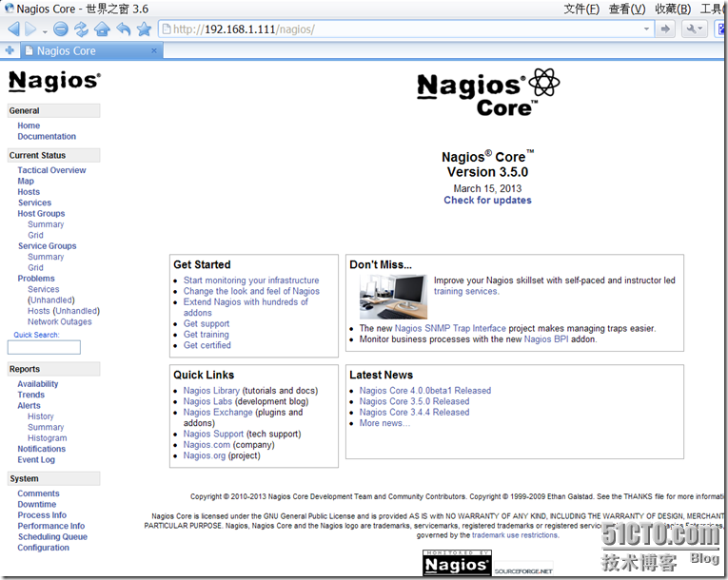Open the Scheduling Queue link
728x580 pixels.
(x=53, y=537)
